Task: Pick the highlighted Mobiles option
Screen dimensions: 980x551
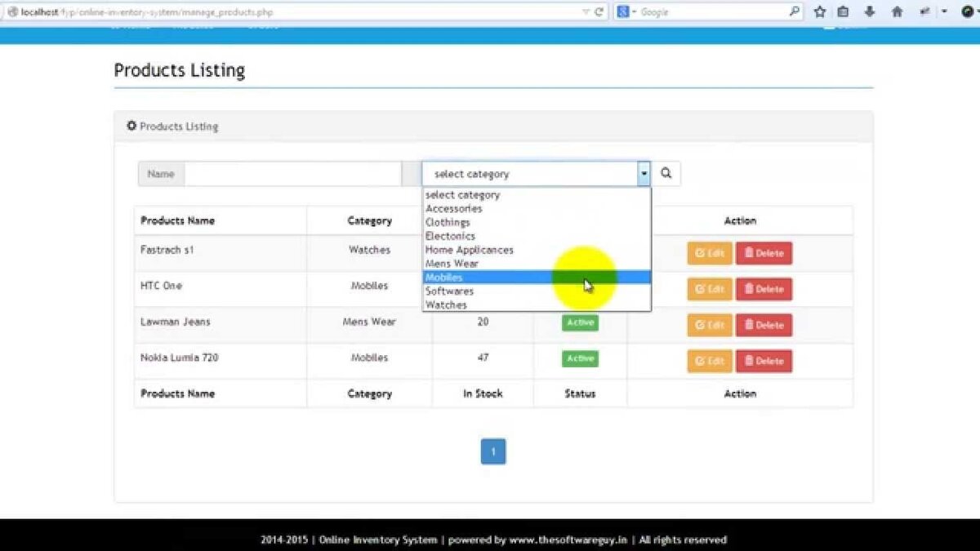Action: 537,278
